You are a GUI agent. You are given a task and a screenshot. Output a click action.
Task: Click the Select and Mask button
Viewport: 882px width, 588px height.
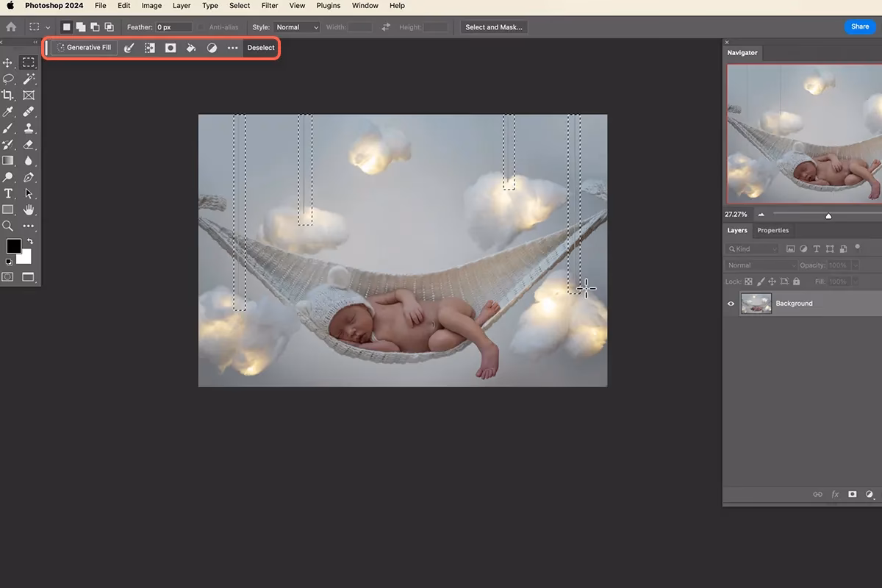(495, 26)
